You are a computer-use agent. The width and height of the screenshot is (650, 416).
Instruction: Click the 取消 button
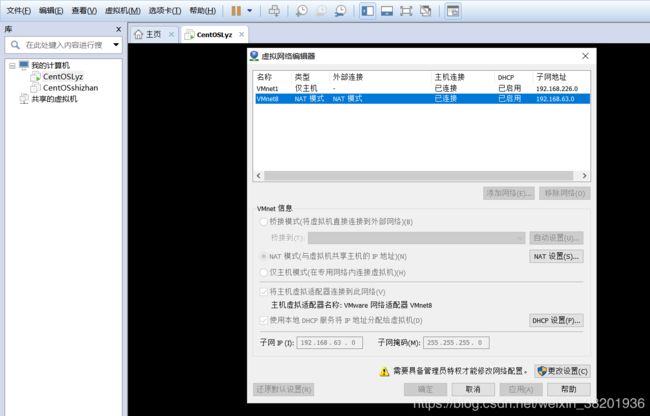473,389
